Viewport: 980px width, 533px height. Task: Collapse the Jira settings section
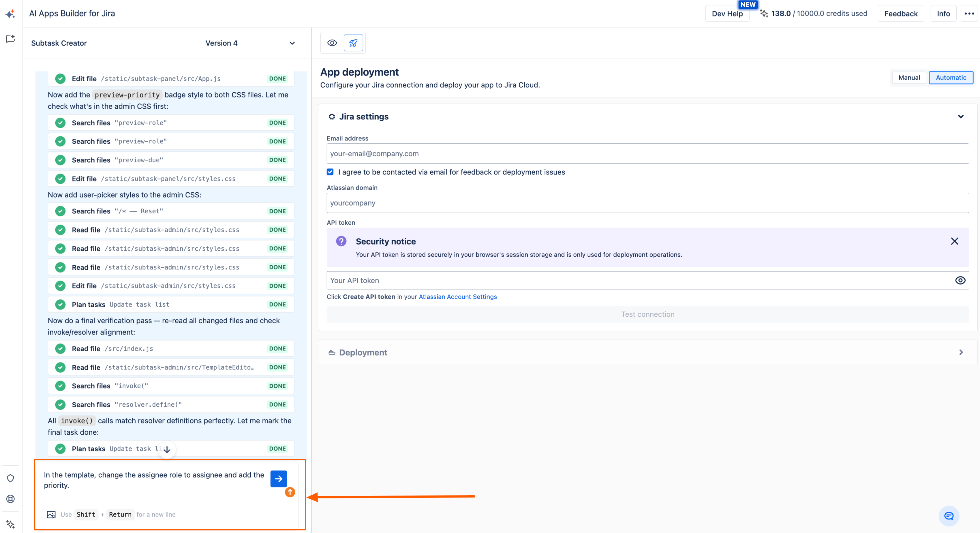coord(961,117)
